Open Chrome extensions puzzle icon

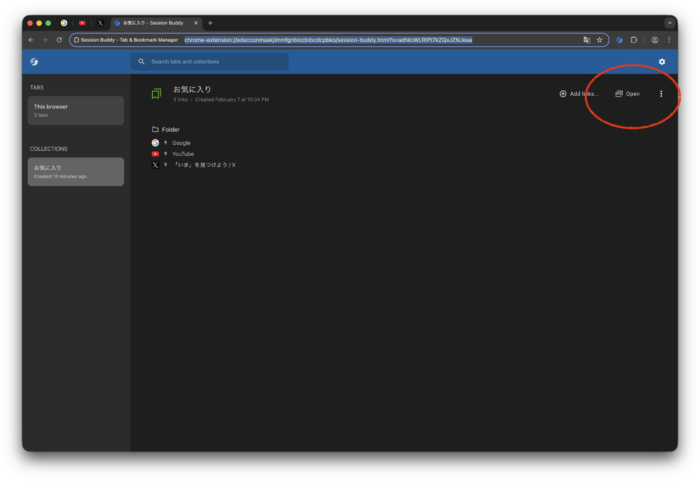click(634, 40)
